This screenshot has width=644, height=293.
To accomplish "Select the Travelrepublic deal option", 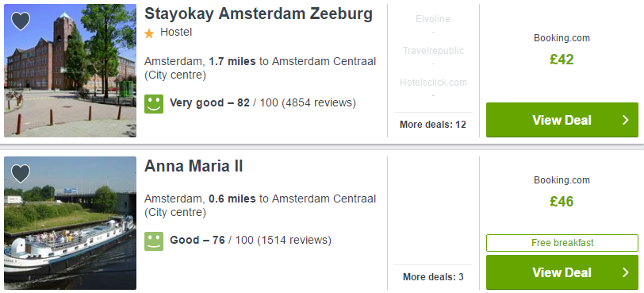I will click(x=433, y=51).
